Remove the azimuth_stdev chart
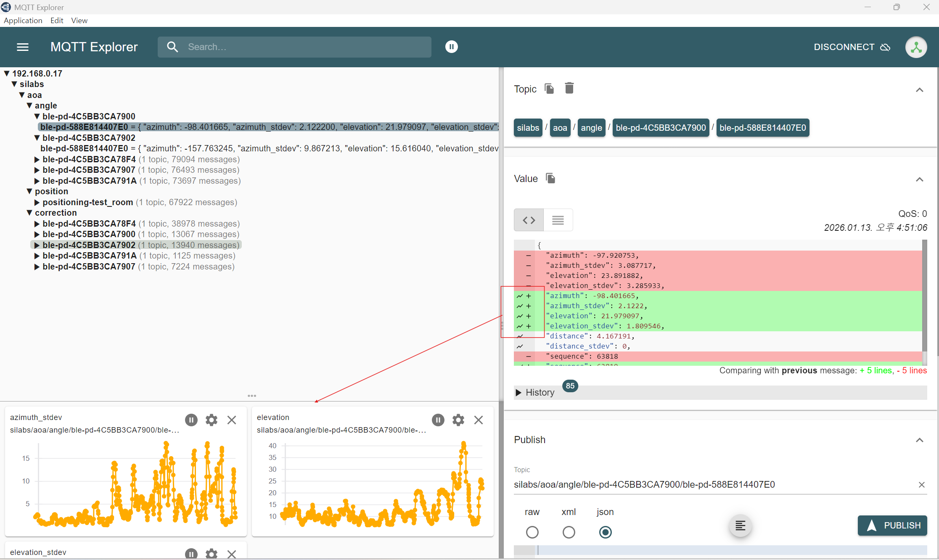Image resolution: width=939 pixels, height=560 pixels. tap(232, 420)
